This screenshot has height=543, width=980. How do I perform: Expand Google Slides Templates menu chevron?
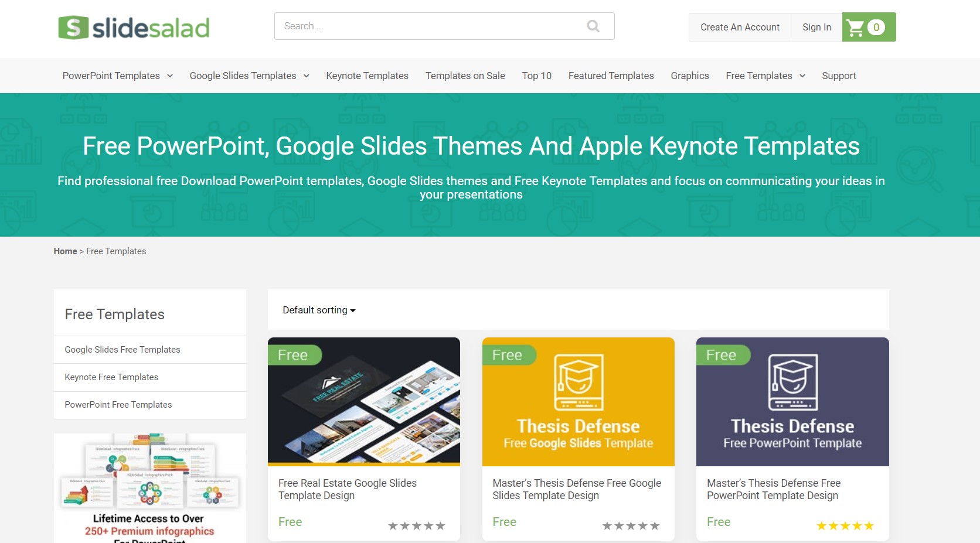(306, 76)
